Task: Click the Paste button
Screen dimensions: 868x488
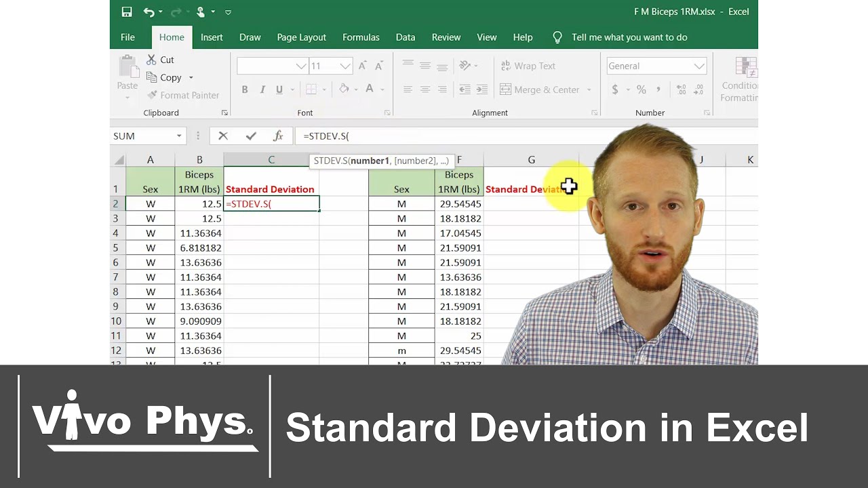Action: (x=127, y=76)
